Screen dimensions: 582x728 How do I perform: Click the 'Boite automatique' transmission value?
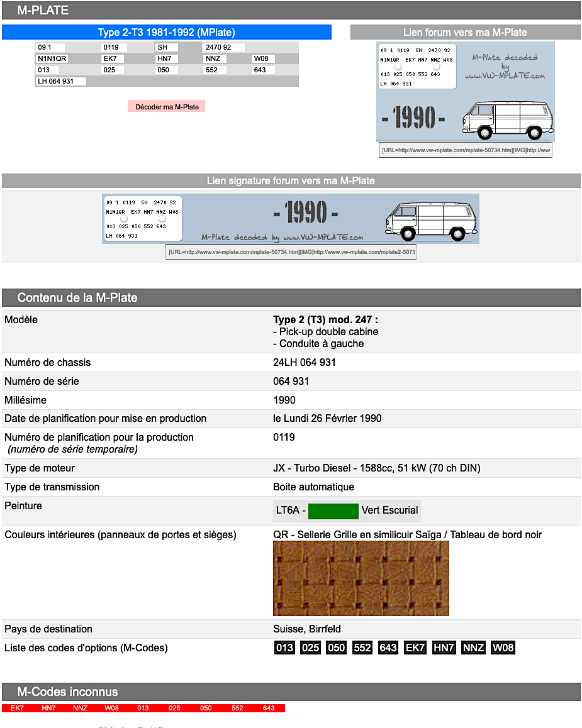[313, 487]
